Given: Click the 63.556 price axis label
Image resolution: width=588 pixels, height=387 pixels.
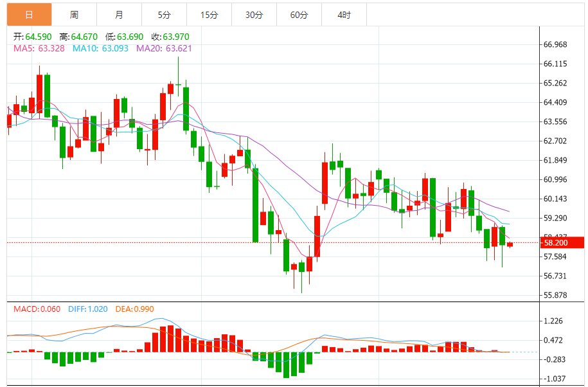Looking at the screenshot, I should 555,122.
